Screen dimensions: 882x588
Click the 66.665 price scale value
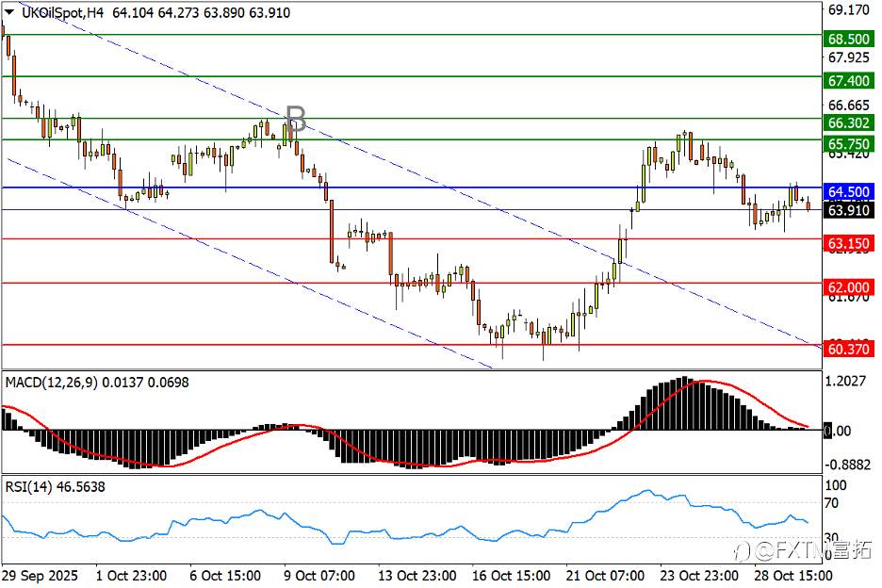849,105
